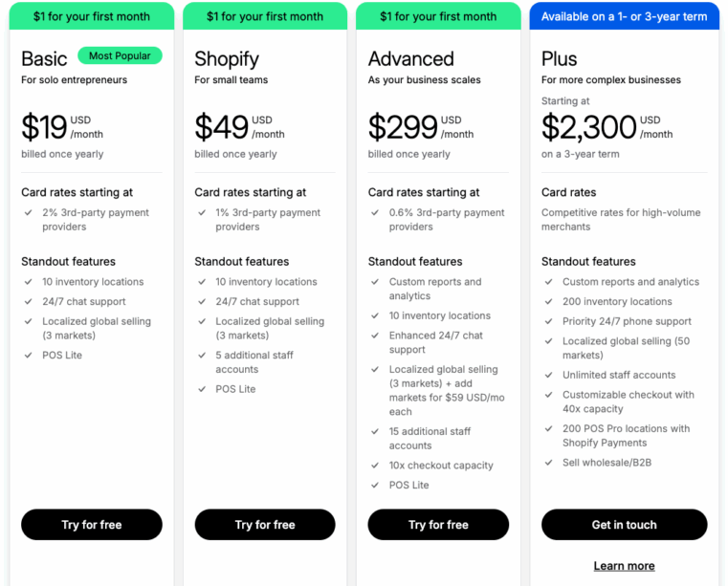The width and height of the screenshot is (728, 586).
Task: Click checkmark next to 10x checkout capacity
Action: coord(376,466)
